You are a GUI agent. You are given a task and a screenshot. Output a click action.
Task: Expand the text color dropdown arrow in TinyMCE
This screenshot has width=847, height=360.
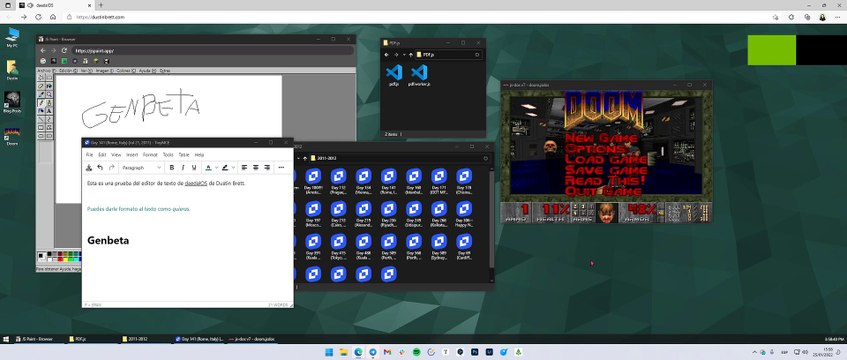tap(217, 168)
